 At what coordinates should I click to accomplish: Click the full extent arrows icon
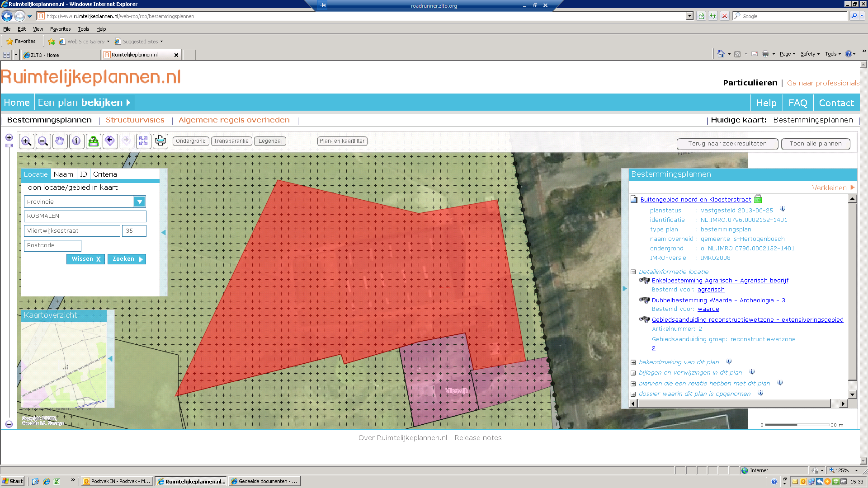point(143,141)
